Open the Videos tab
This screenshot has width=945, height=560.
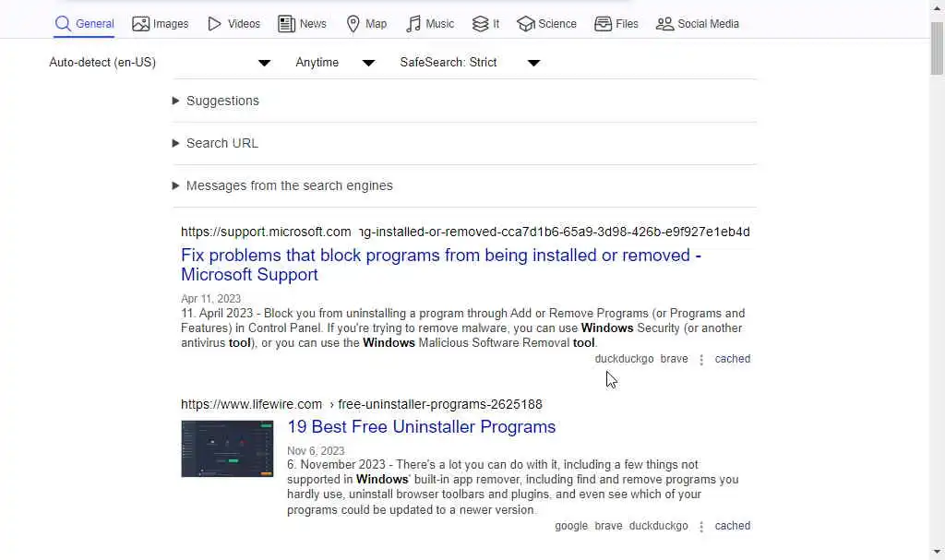[x=233, y=23]
